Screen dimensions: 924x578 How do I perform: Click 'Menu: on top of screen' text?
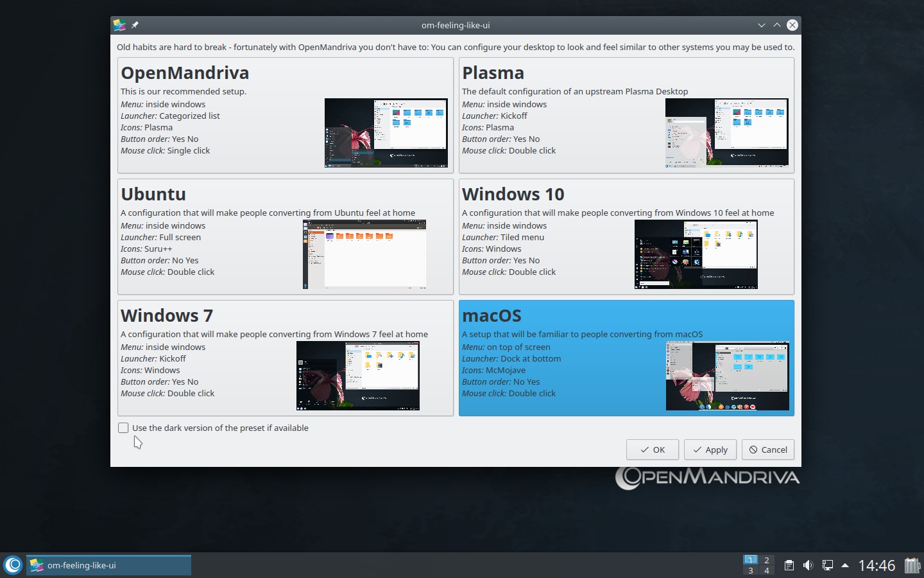[x=506, y=347]
